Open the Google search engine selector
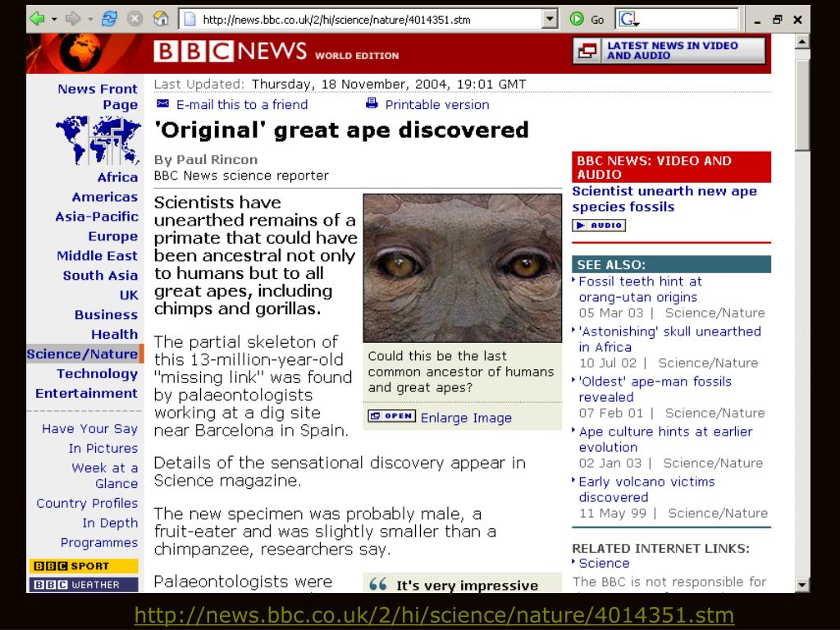This screenshot has width=840, height=630. [629, 20]
